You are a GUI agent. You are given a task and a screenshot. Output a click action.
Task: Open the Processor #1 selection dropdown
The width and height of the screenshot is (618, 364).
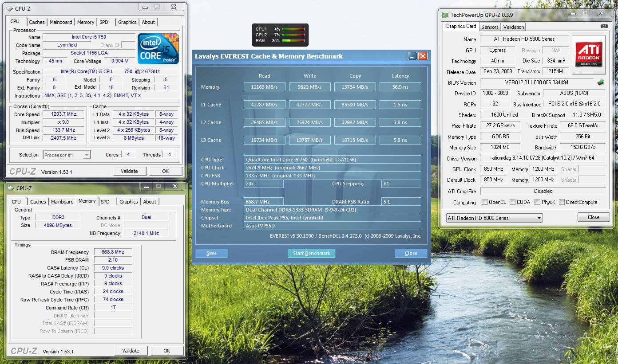tap(67, 155)
